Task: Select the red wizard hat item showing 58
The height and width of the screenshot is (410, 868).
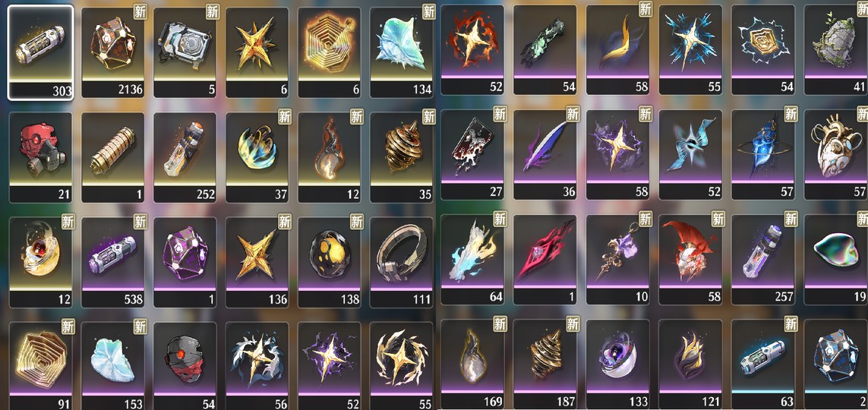Action: [690, 260]
